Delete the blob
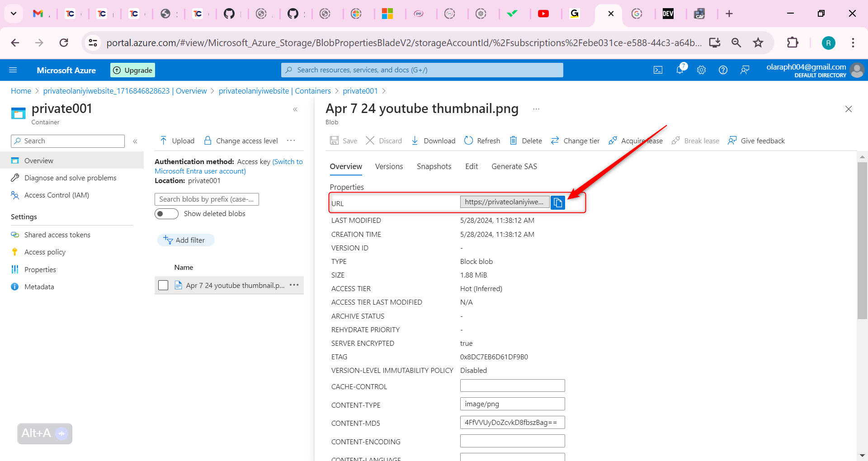 tap(526, 141)
